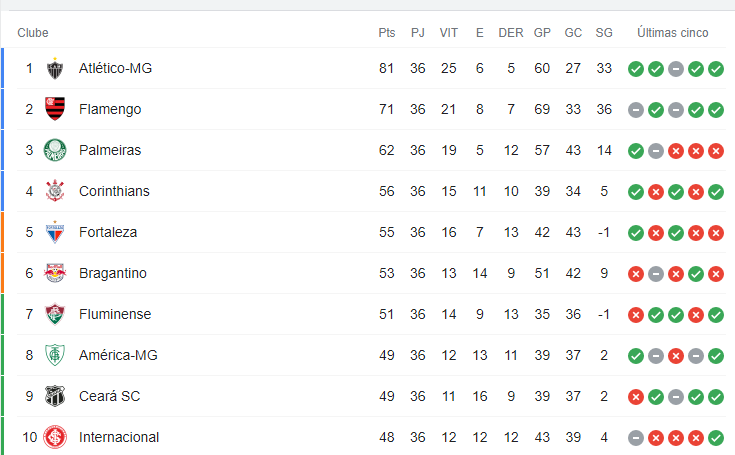Image resolution: width=735 pixels, height=455 pixels.
Task: Click Internacional's most recent win icon
Action: pyautogui.click(x=716, y=438)
